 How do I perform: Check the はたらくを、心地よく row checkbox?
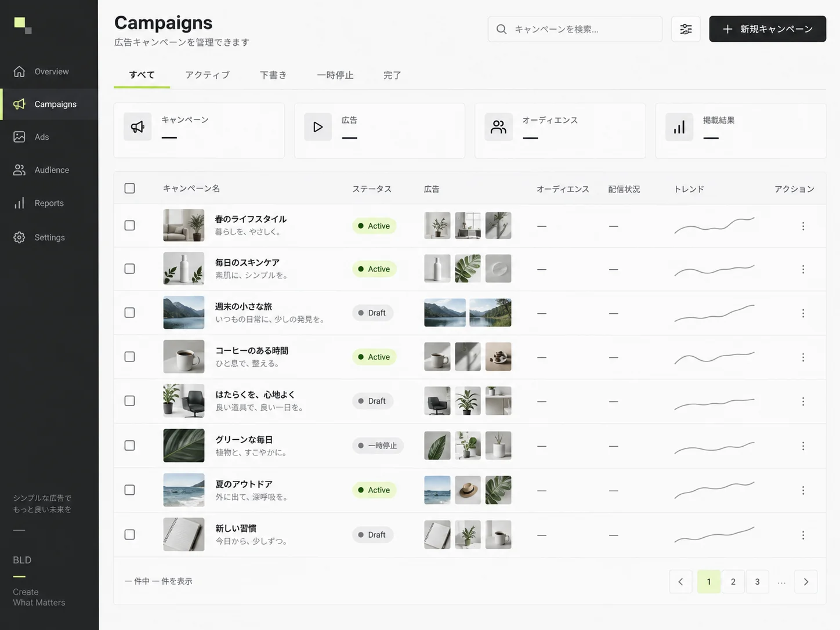pos(130,401)
